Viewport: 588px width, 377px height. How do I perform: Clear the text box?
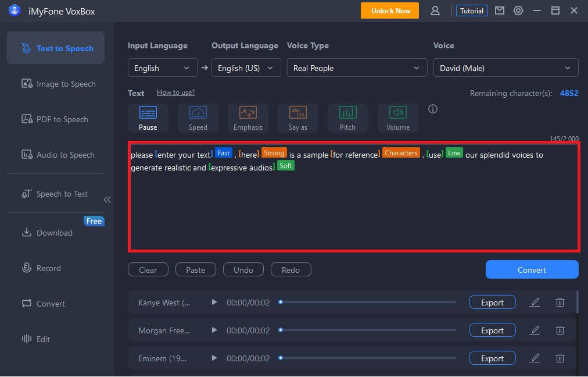tap(148, 269)
